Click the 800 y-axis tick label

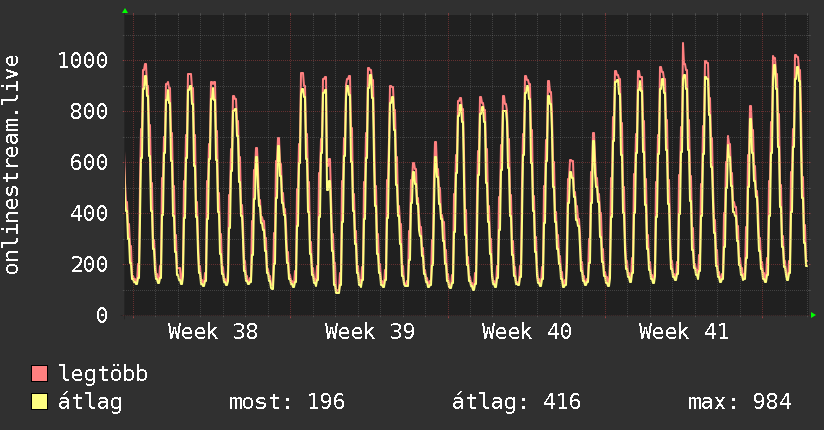click(89, 111)
